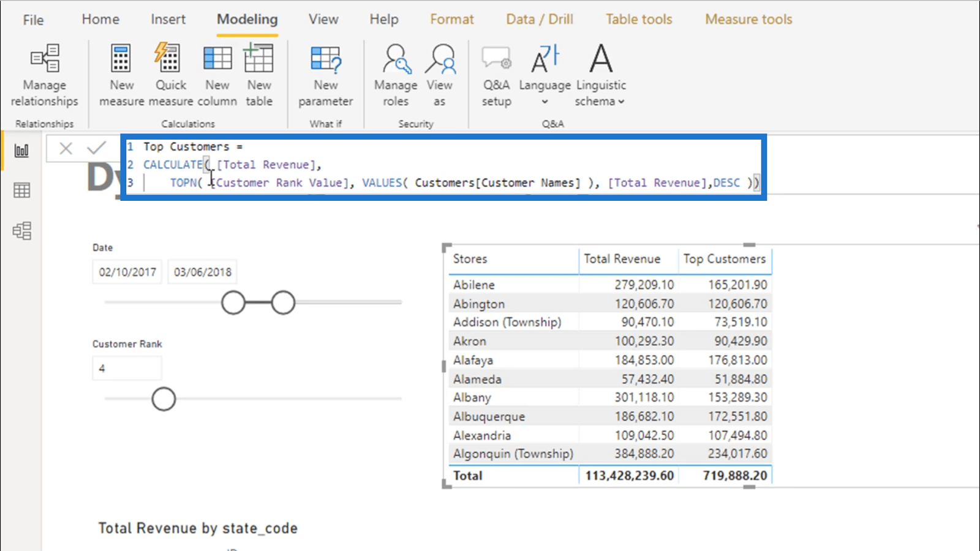Image resolution: width=980 pixels, height=551 pixels.
Task: Select the Alexandria store name
Action: pyautogui.click(x=481, y=435)
